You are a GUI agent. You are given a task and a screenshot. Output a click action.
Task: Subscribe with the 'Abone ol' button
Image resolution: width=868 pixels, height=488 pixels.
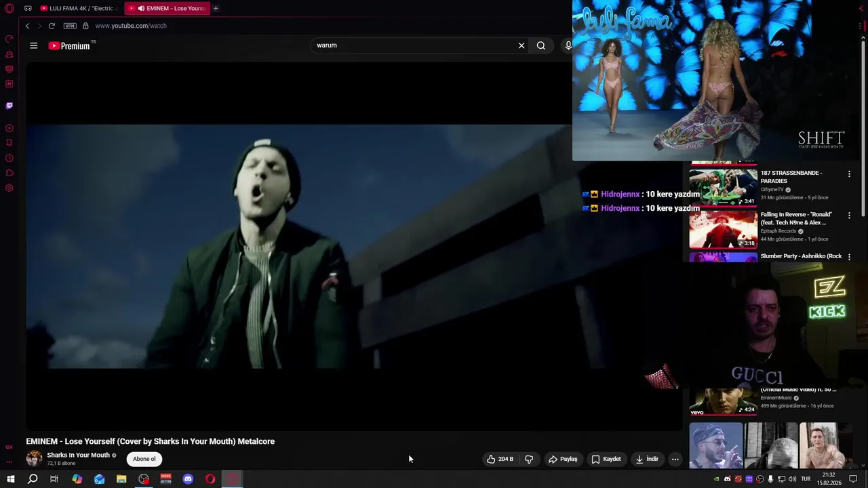(144, 459)
